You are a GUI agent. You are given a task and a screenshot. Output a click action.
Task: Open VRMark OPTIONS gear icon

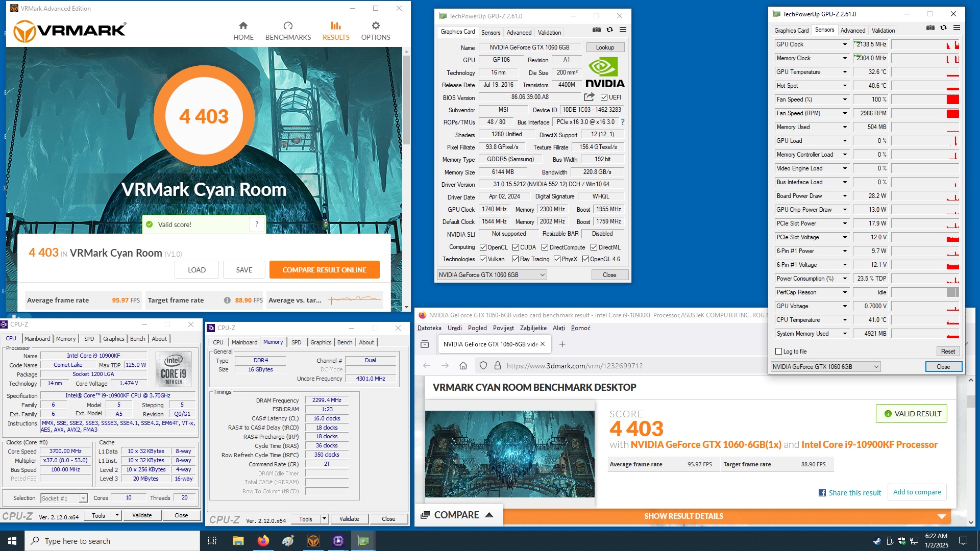[376, 26]
